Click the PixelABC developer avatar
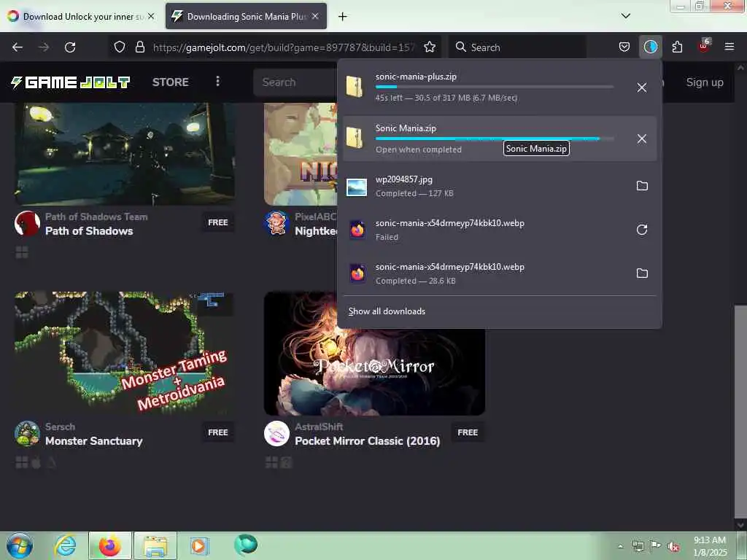Screen dimensions: 747x560 tap(276, 223)
